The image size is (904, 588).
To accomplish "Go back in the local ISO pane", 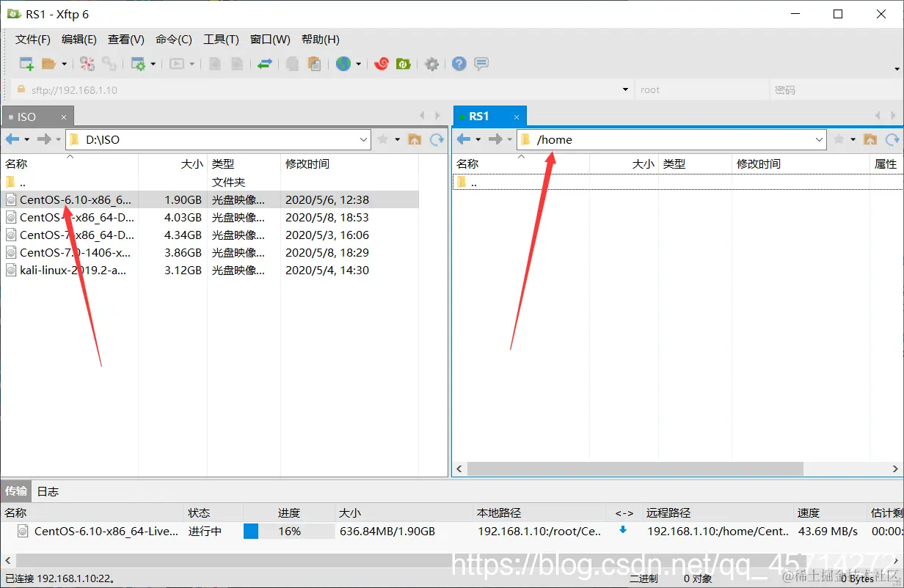I will tap(12, 139).
